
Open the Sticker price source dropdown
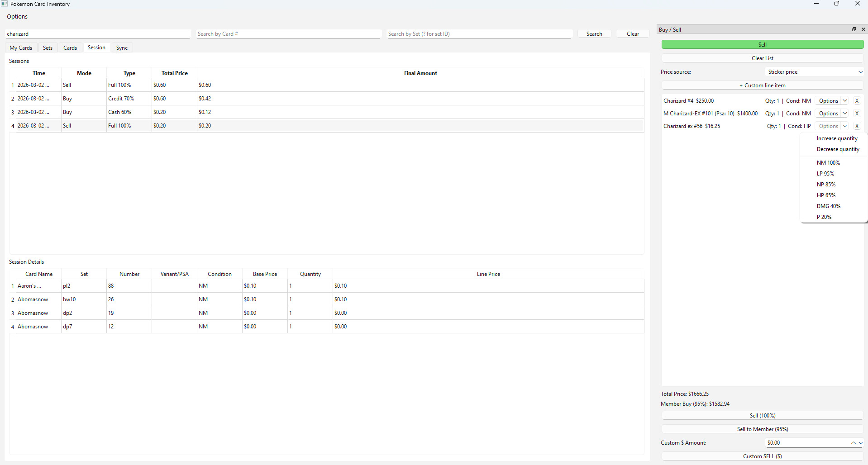(813, 71)
